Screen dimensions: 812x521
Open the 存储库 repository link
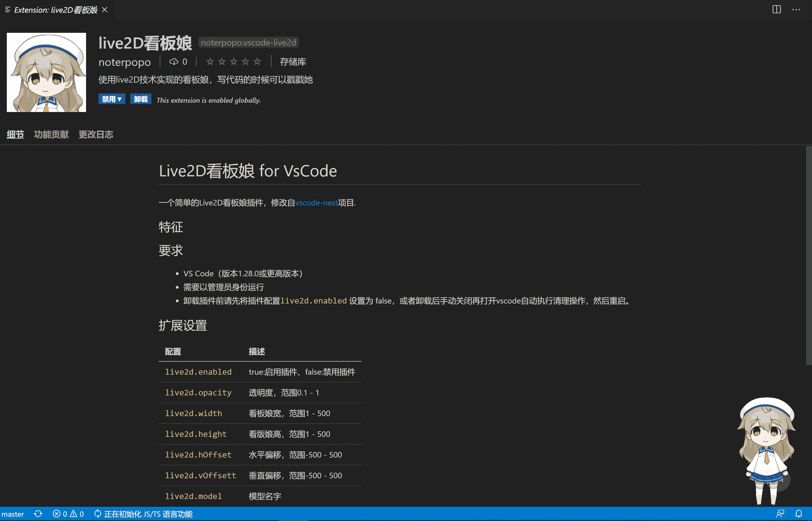tap(293, 62)
